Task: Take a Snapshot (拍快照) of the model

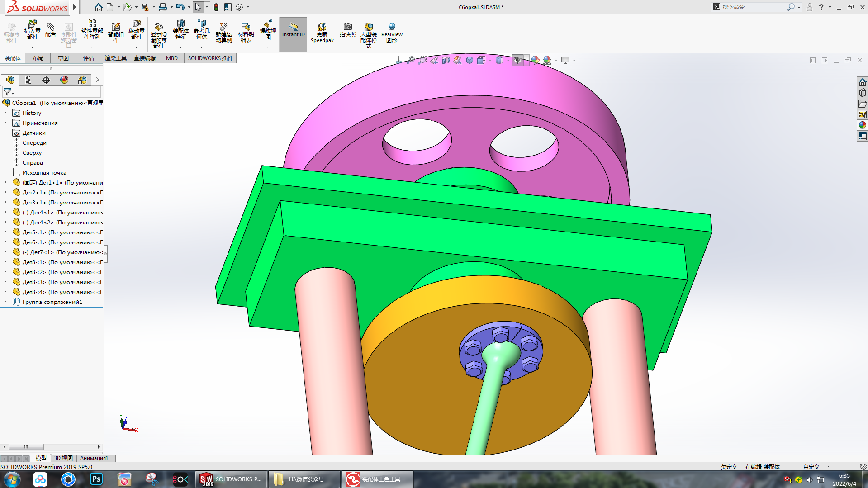Action: point(347,30)
